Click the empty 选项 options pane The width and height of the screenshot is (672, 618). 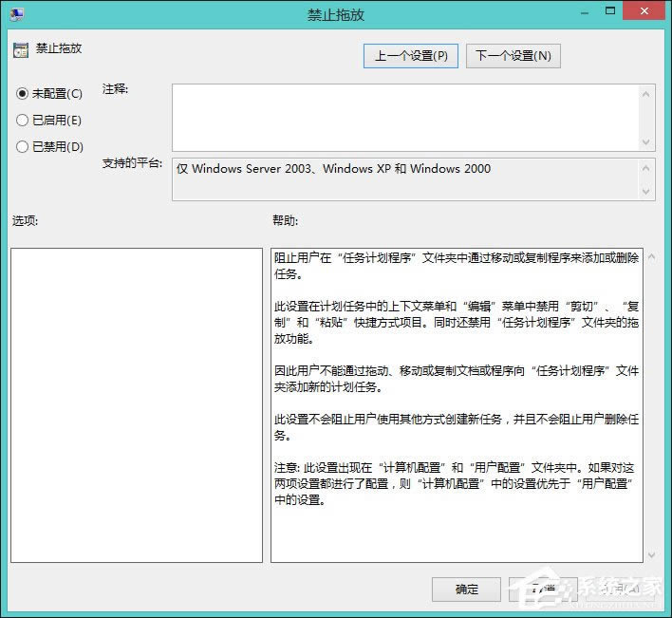coord(137,405)
